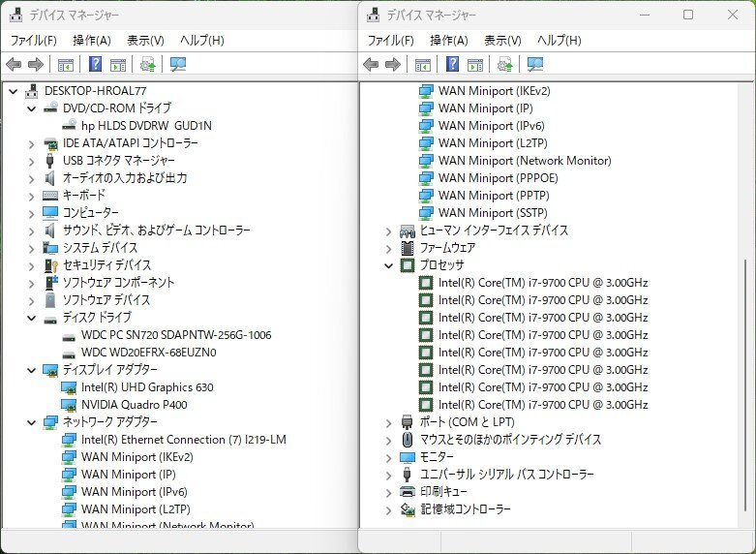
Task: Click セキュリティ デバイス key icon
Action: click(x=50, y=265)
